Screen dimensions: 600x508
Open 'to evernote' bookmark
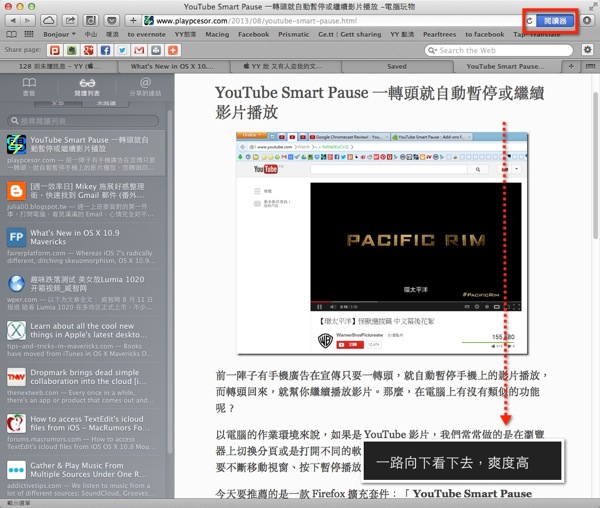[147, 34]
